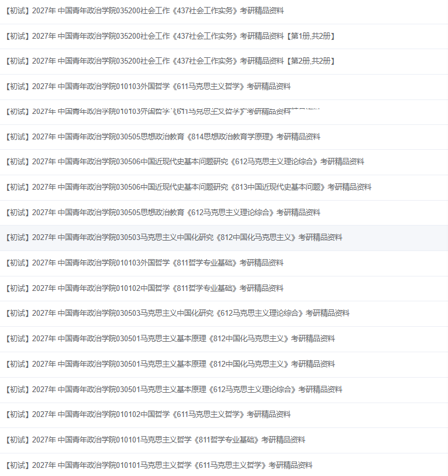The height and width of the screenshot is (476, 448).
Task: Open 010102中国哲学 611马克思主义哲学 link
Action: click(x=148, y=414)
